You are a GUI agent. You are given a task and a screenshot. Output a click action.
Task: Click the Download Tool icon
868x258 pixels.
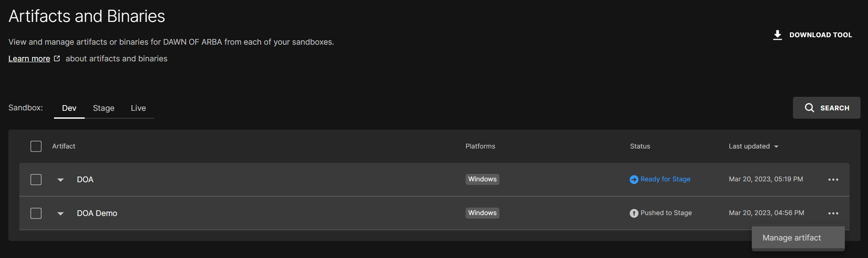(778, 35)
